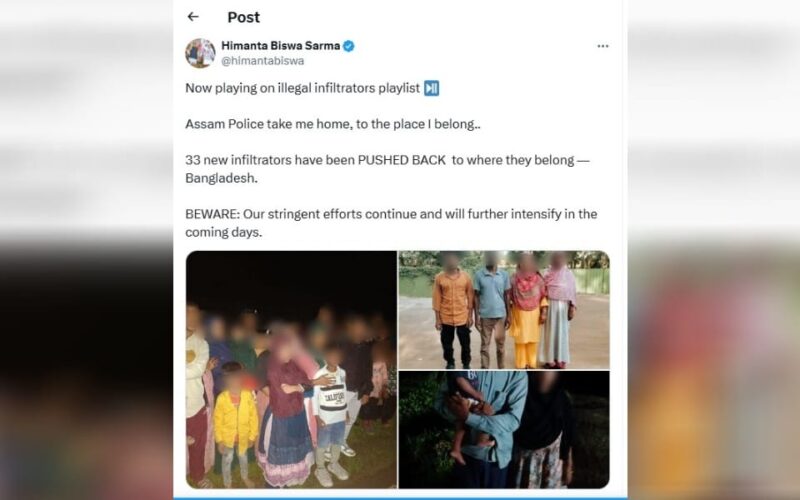Viewport: 800px width, 500px height.
Task: Click the Post header title
Action: pyautogui.click(x=243, y=17)
